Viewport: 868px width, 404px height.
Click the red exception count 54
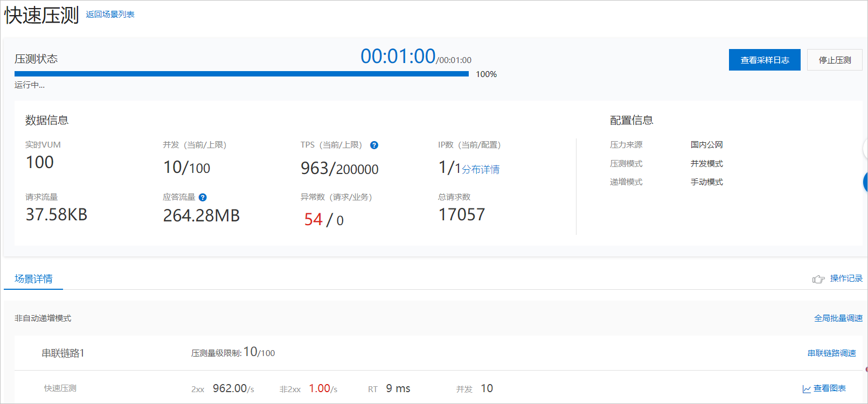click(314, 220)
